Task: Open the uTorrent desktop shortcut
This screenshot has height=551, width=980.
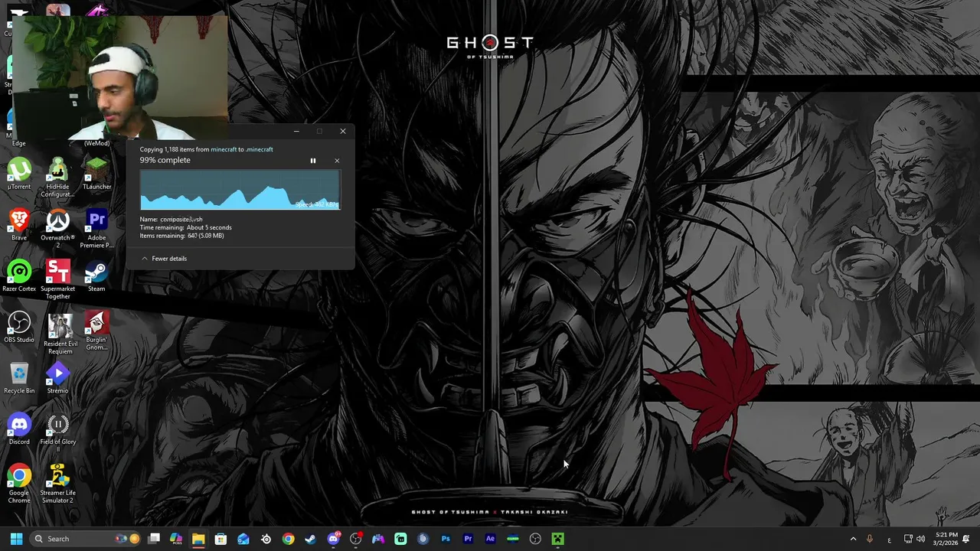Action: 19,174
